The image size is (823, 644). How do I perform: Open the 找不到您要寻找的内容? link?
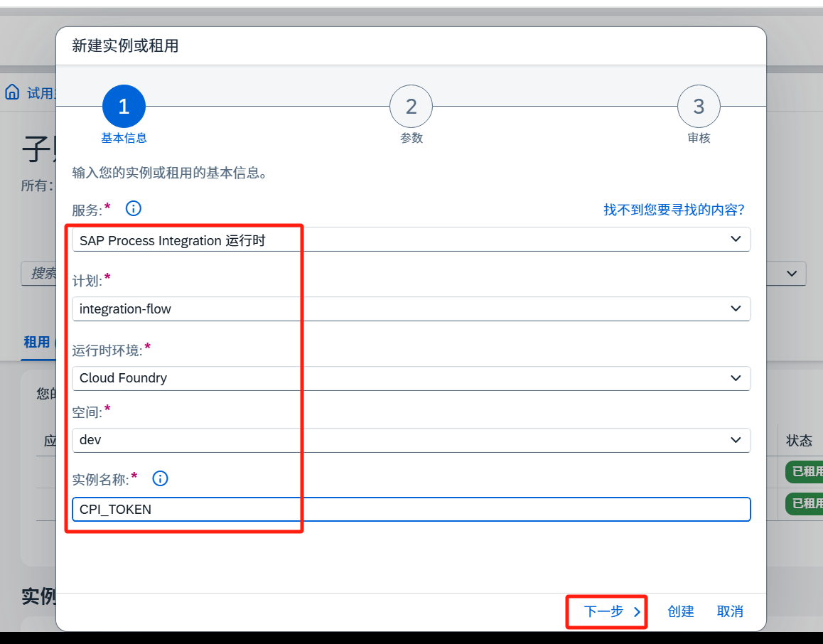[x=674, y=210]
